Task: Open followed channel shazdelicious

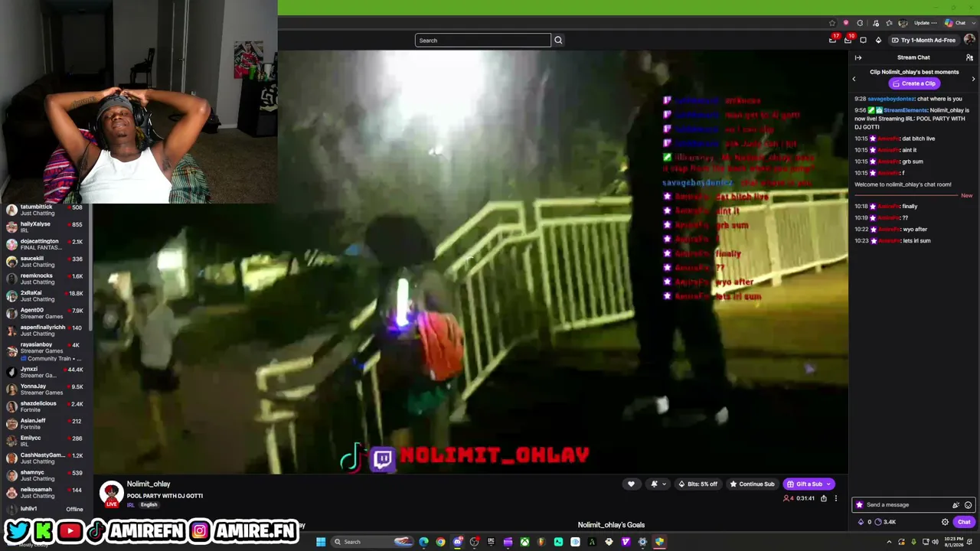Action: click(46, 406)
